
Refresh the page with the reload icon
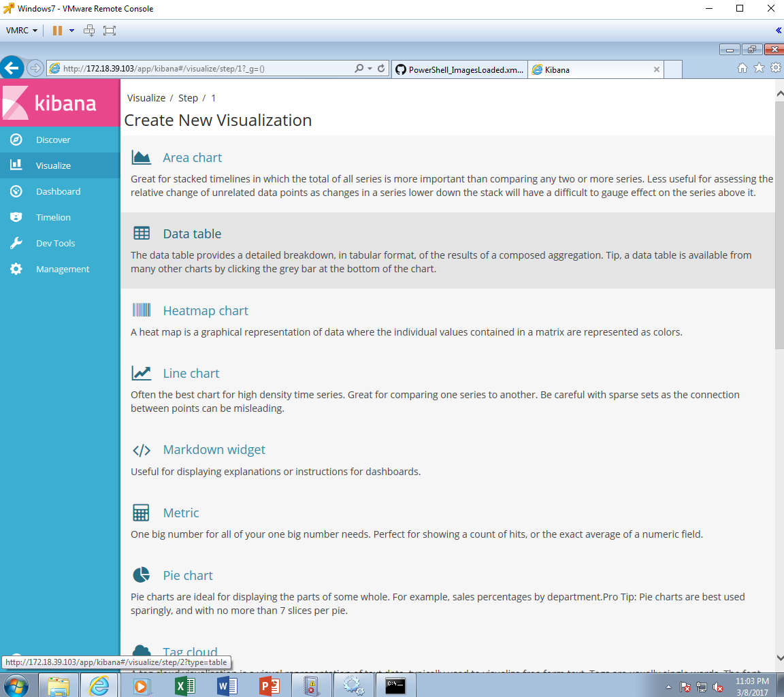(x=382, y=69)
